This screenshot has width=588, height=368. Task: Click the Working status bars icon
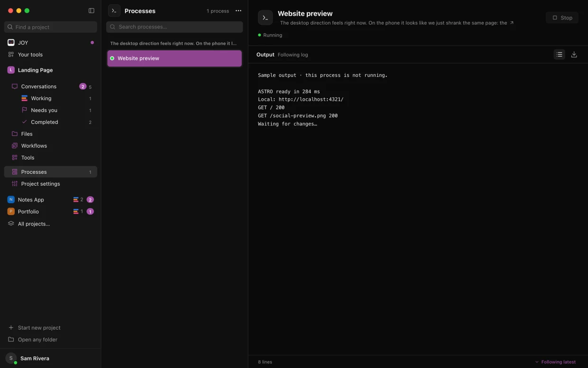25,98
